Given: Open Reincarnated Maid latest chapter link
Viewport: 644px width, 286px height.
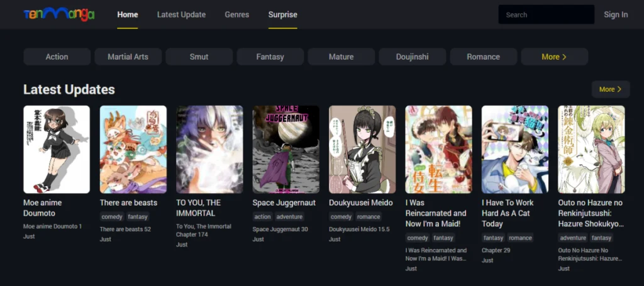Looking at the screenshot, I should tap(436, 255).
